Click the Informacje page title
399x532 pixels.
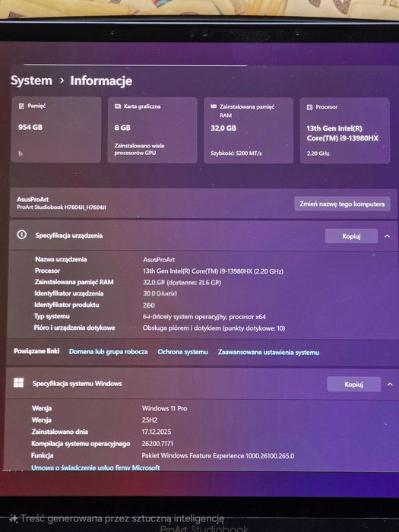101,81
